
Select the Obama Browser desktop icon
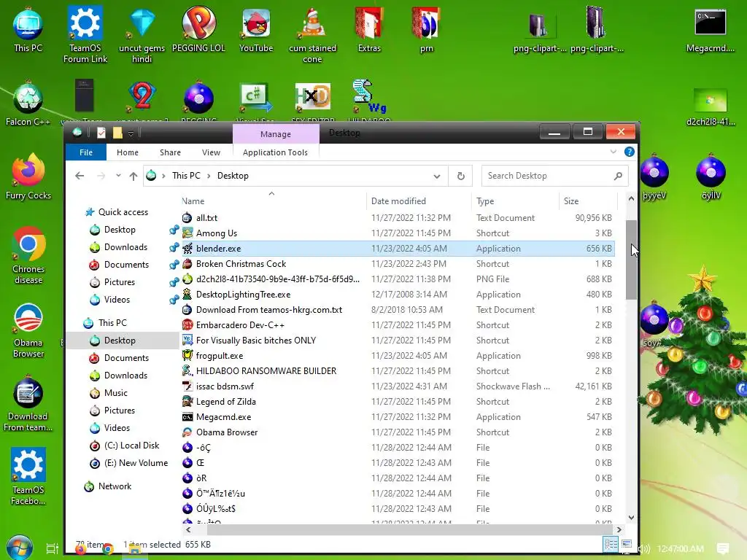point(28,330)
